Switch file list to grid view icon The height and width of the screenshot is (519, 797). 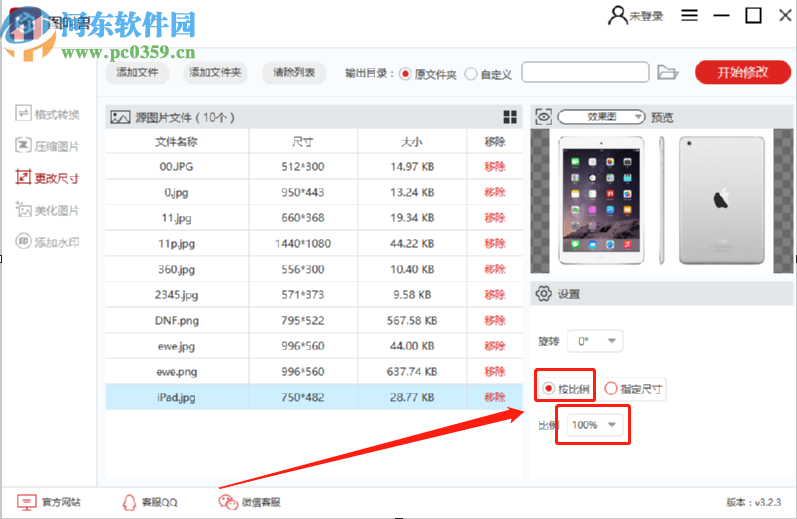510,117
